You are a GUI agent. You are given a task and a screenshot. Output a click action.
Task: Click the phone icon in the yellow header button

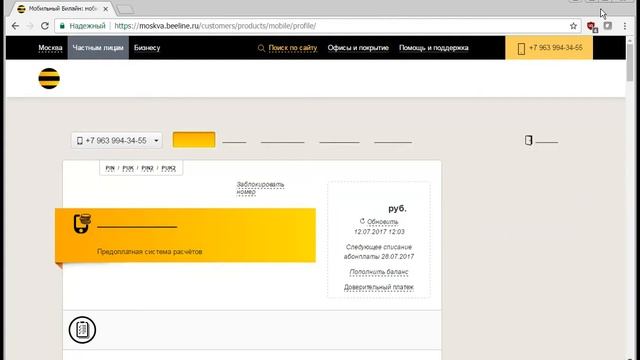point(521,49)
